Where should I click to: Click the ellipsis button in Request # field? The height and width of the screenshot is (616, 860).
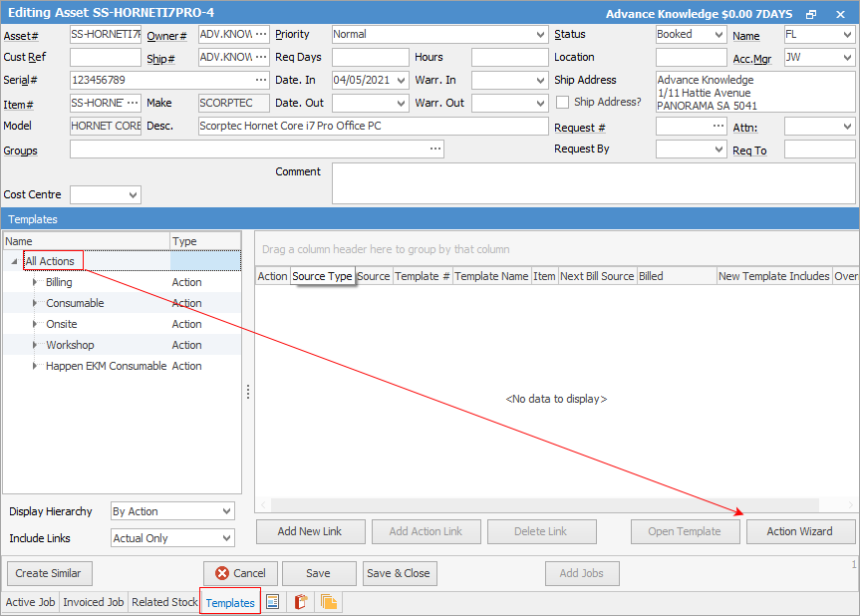pyautogui.click(x=718, y=127)
